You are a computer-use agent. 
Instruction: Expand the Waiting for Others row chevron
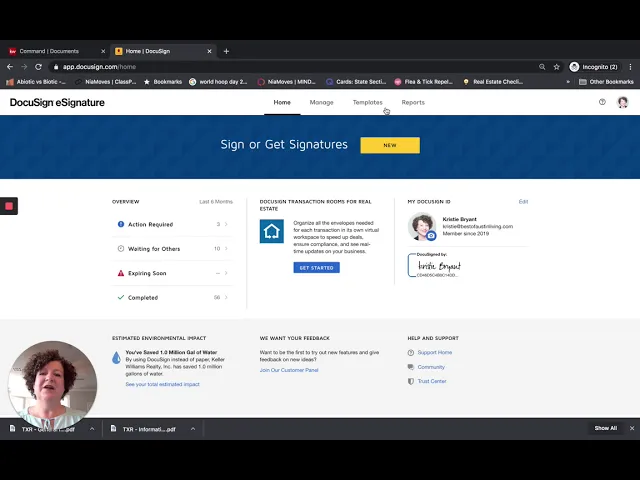[226, 249]
